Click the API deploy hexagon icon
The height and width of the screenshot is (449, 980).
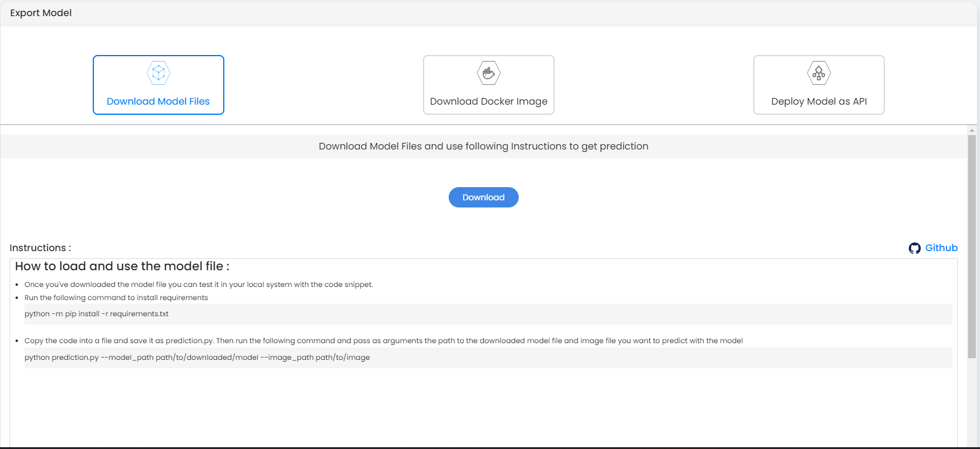819,73
